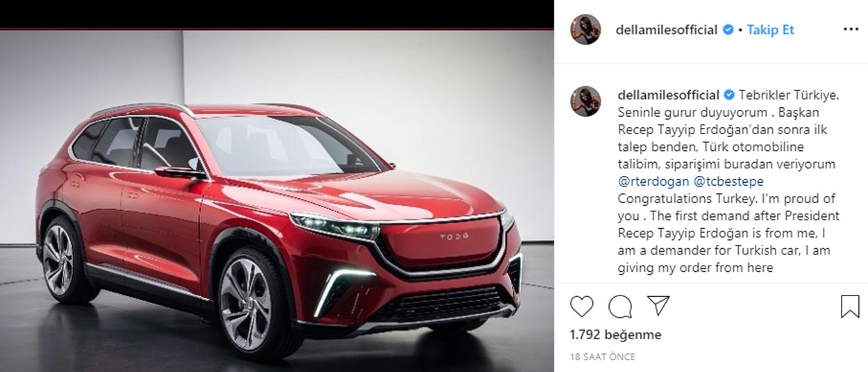Like the post with the heart icon
This screenshot has width=868, height=372.
[582, 307]
